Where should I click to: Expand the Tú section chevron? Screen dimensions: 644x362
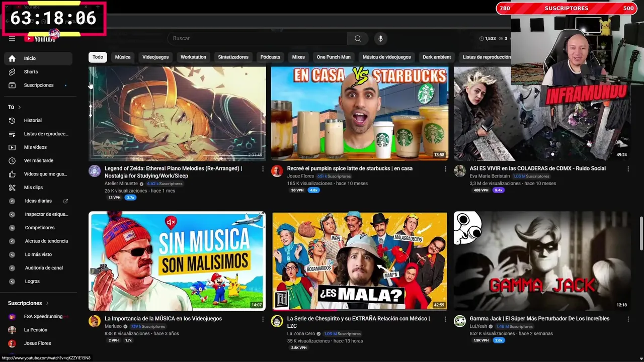(x=20, y=107)
